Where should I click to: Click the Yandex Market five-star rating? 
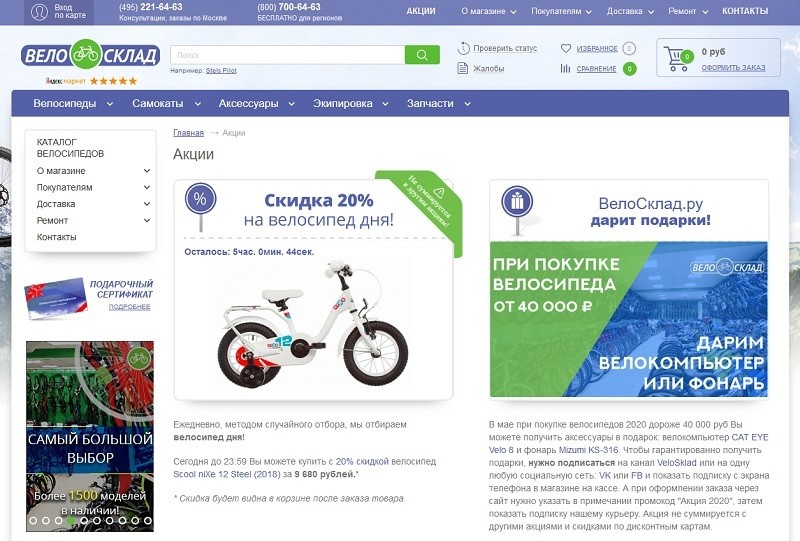[x=113, y=81]
